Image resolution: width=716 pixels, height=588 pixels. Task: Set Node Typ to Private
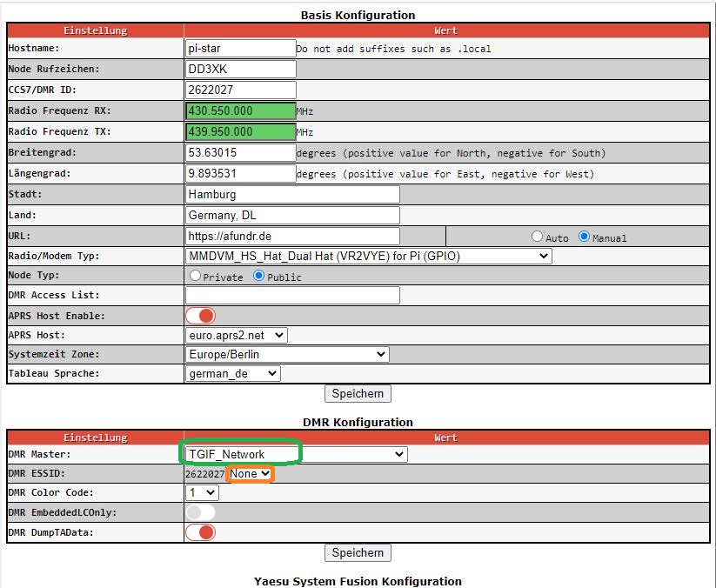coord(195,275)
